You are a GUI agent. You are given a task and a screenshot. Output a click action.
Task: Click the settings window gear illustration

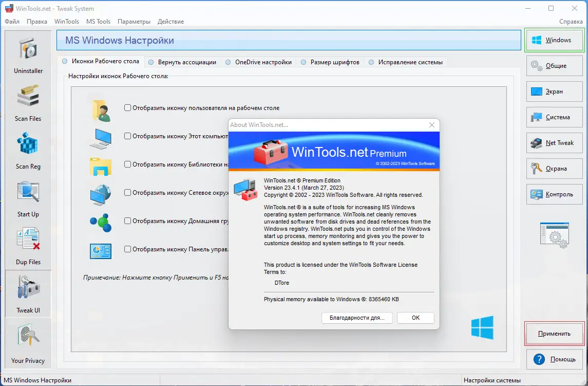pyautogui.click(x=555, y=235)
